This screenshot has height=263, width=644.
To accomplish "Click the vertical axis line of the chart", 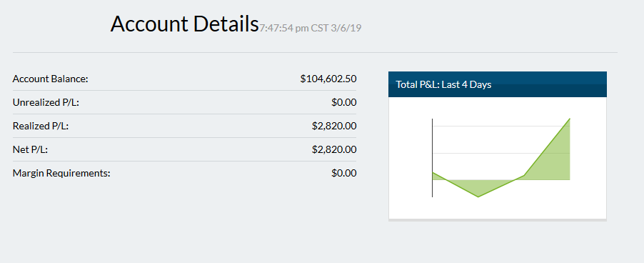I will point(432,158).
